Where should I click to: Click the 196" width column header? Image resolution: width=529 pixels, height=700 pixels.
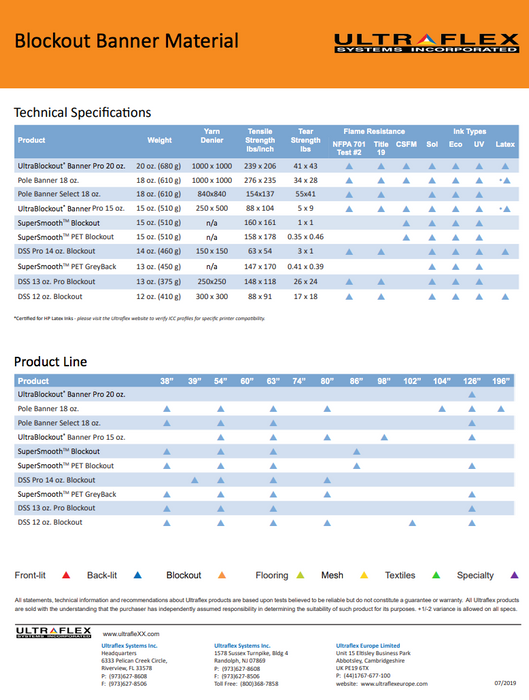[501, 381]
